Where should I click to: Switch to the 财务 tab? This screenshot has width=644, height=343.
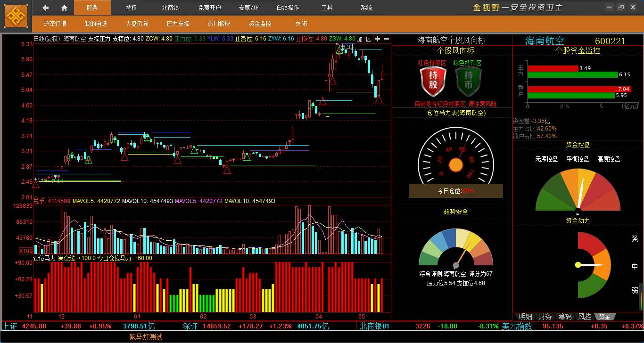tap(545, 317)
